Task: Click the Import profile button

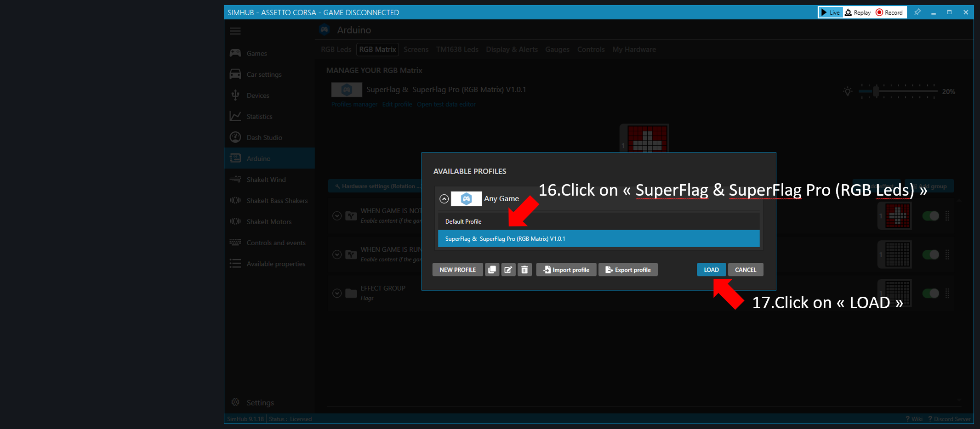Action: click(566, 270)
